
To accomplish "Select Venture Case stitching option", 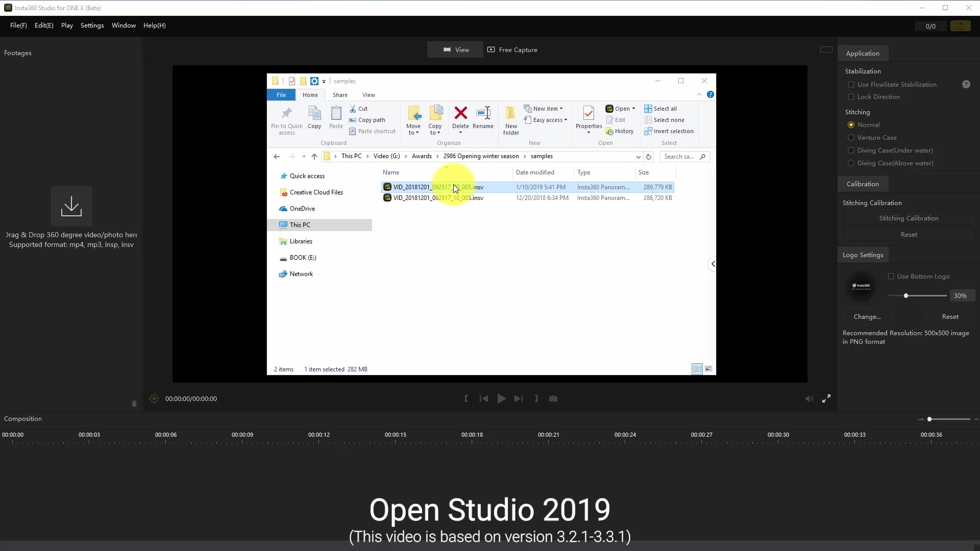I will (851, 137).
